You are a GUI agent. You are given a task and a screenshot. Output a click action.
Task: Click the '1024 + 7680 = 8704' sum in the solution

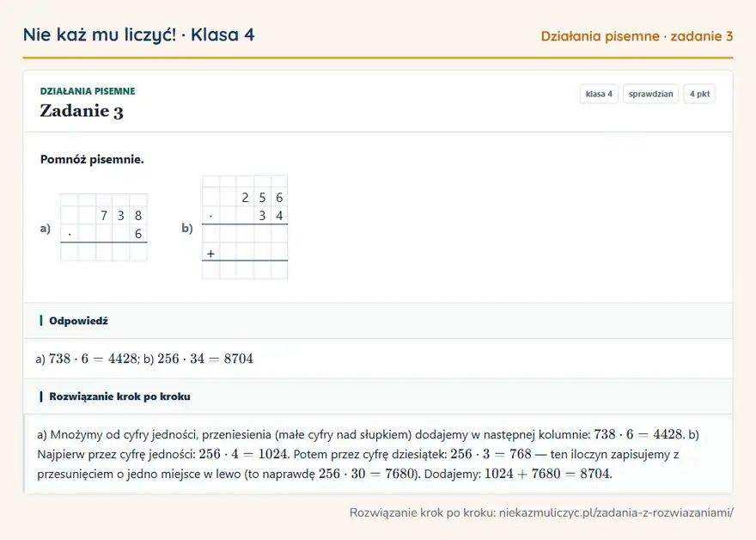click(546, 474)
